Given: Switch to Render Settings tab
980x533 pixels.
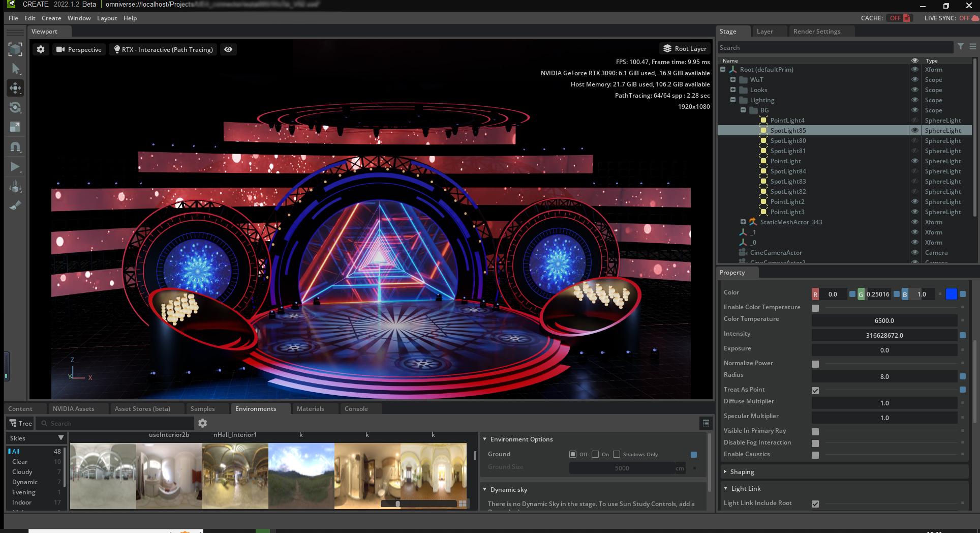Looking at the screenshot, I should pyautogui.click(x=816, y=32).
